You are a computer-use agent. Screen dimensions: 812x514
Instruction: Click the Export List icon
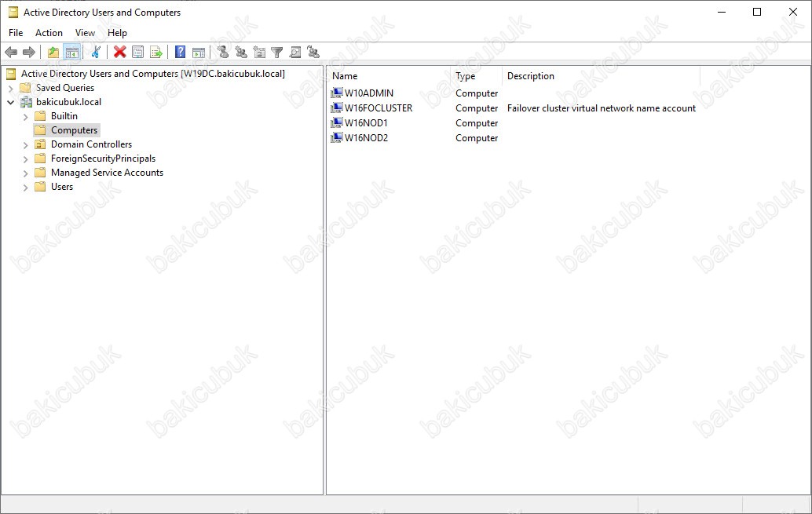155,52
